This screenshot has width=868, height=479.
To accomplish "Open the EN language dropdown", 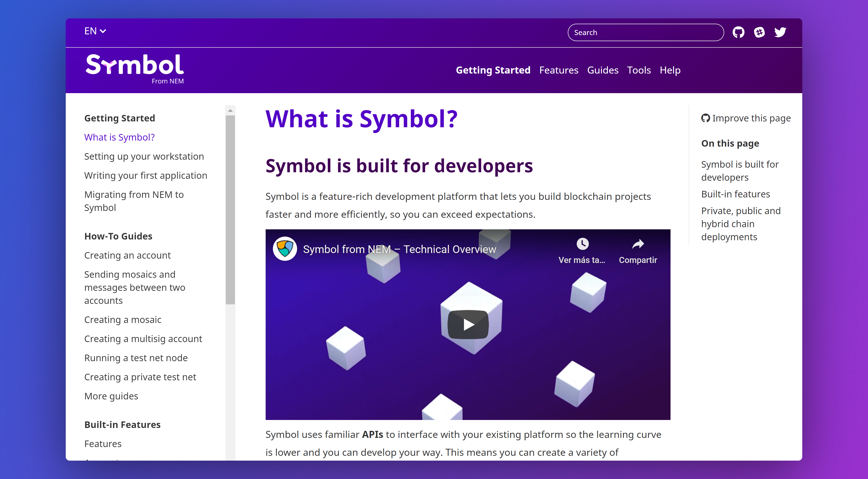I will click(x=95, y=31).
